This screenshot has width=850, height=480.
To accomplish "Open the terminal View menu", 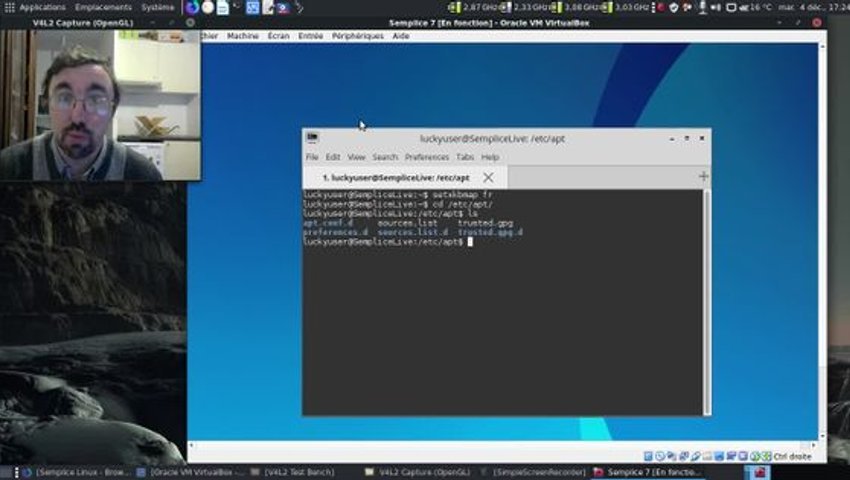I will pos(356,157).
